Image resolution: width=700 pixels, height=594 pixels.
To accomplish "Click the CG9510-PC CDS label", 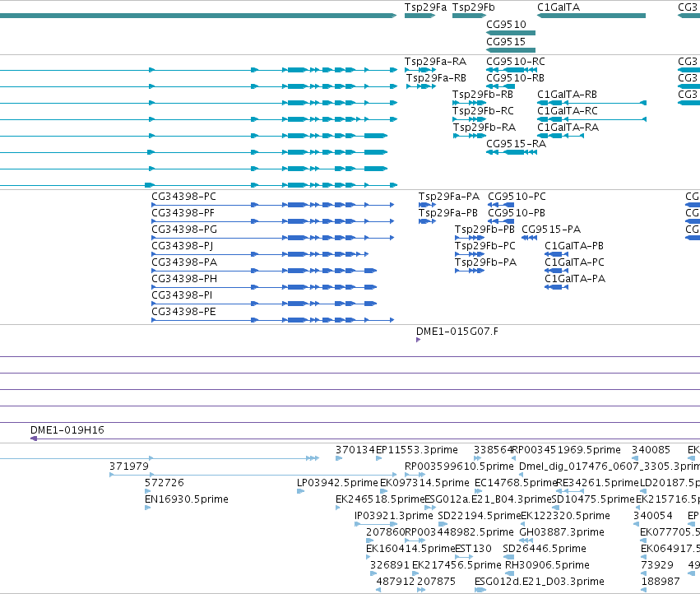I will click(x=517, y=197).
